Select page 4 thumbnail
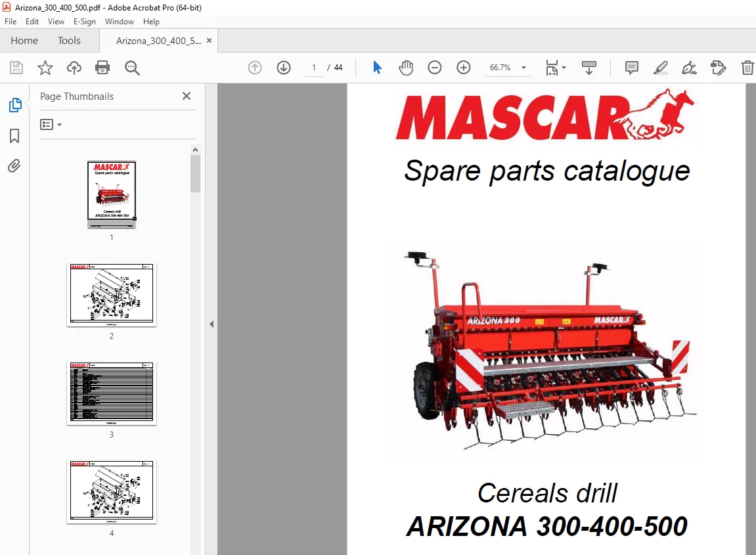 (x=112, y=492)
